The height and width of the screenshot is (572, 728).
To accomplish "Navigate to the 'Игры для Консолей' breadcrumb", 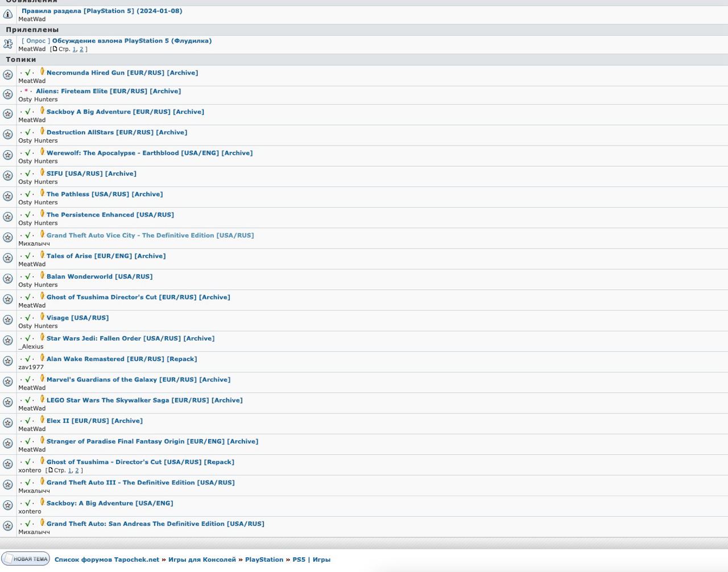I will (x=202, y=559).
